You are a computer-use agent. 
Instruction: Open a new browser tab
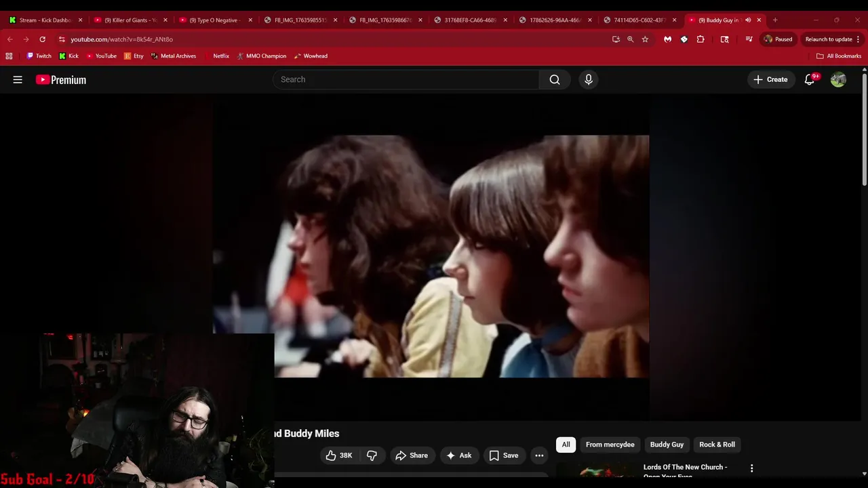point(775,20)
